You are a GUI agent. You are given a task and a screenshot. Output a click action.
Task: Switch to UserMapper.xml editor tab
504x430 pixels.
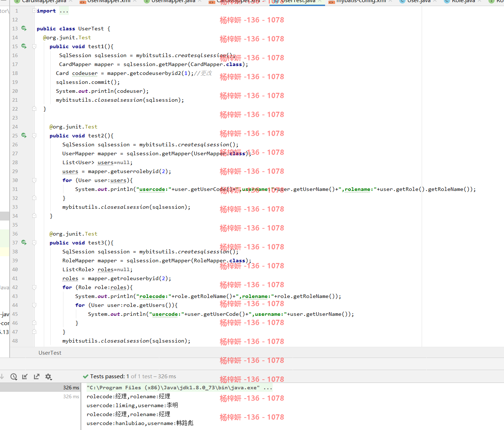109,2
